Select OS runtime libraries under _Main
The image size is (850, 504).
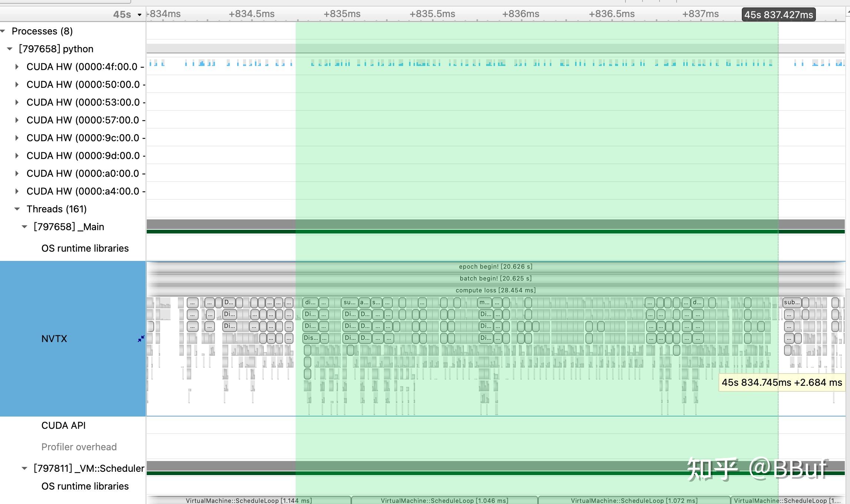click(x=85, y=248)
